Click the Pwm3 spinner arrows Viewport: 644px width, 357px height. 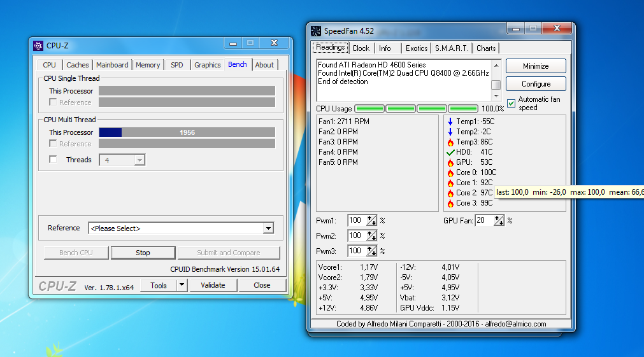(x=371, y=251)
